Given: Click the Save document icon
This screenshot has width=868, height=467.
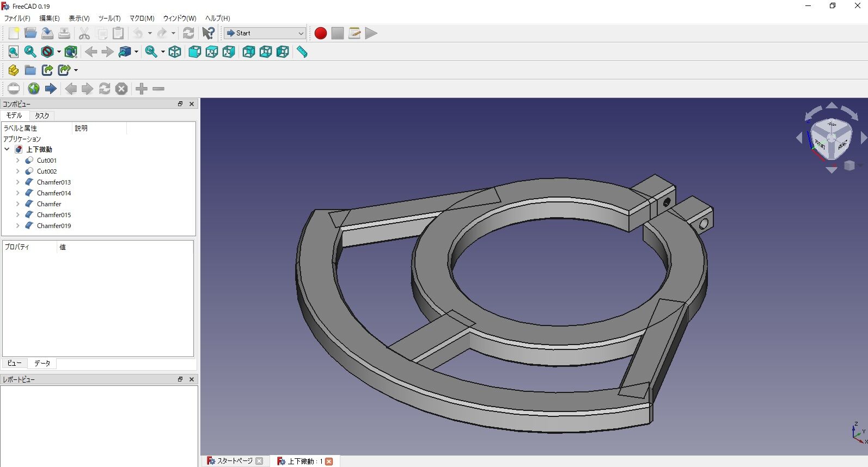Looking at the screenshot, I should [47, 33].
